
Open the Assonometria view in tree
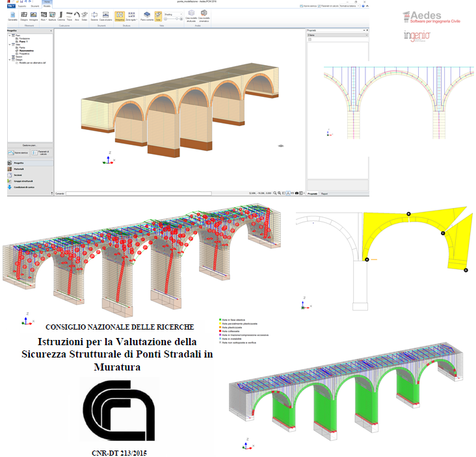27,51
